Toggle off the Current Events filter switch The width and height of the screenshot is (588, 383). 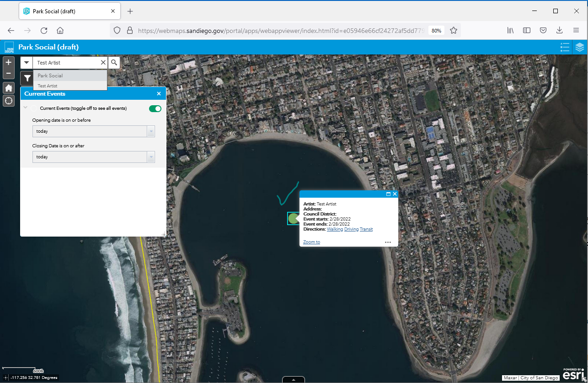155,108
